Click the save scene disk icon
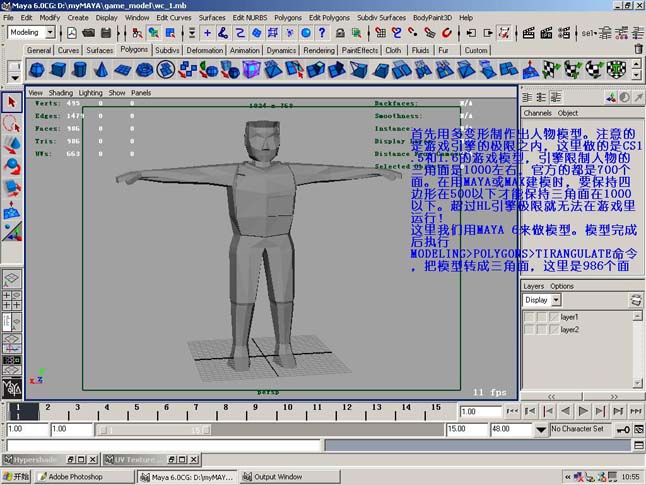Image resolution: width=646 pixels, height=485 pixels. (106, 33)
